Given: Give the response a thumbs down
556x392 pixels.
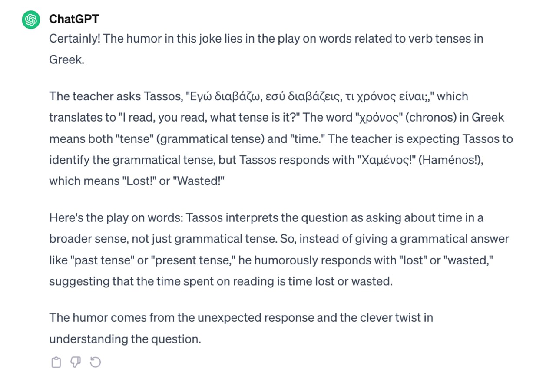Looking at the screenshot, I should point(76,362).
